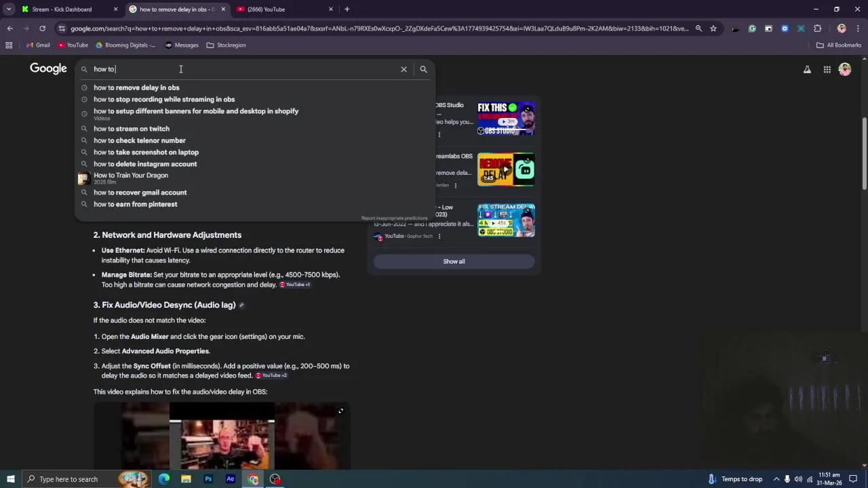Open the apps grid in bookmarks bar
The height and width of the screenshot is (488, 868).
click(9, 45)
